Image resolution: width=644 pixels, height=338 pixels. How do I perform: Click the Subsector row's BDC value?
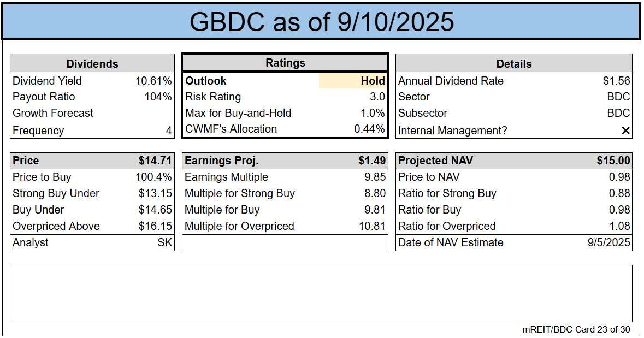[618, 113]
